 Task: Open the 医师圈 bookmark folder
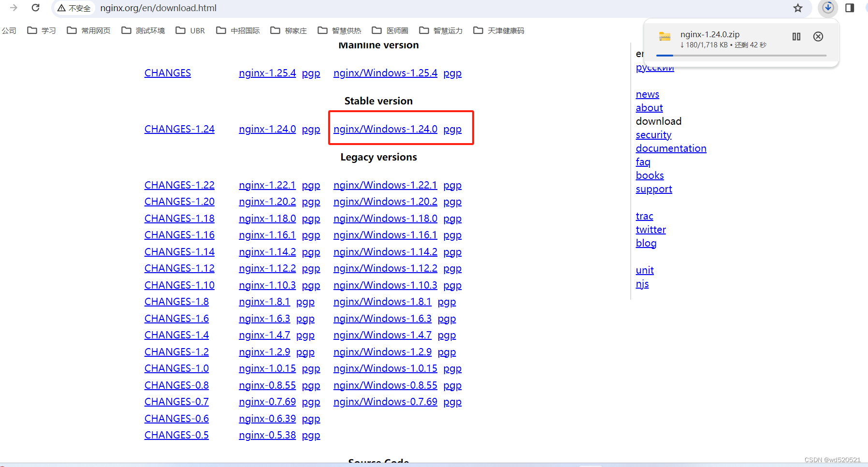[390, 30]
